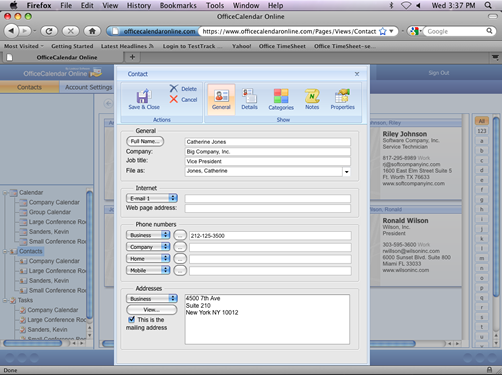The image size is (502, 375).
Task: Click the Delete X icon
Action: click(174, 88)
